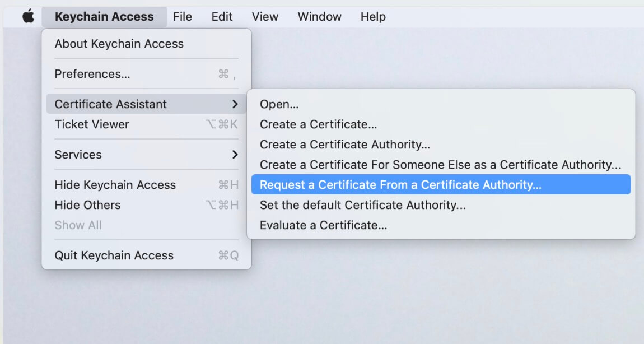Image resolution: width=644 pixels, height=344 pixels.
Task: Launch Ticket Viewer
Action: click(x=92, y=124)
